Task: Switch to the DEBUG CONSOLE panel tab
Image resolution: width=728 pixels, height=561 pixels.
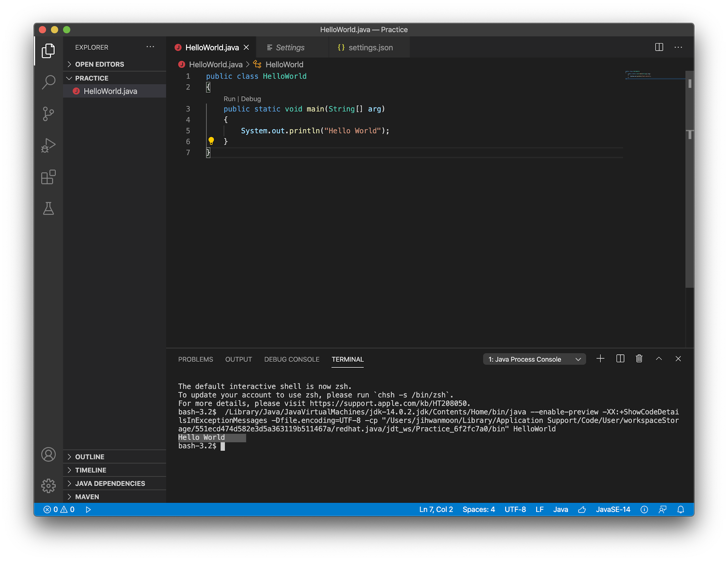Action: point(291,359)
